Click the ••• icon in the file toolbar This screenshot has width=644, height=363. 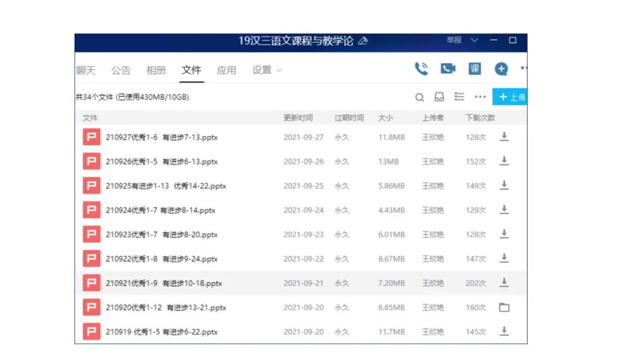coord(479,97)
